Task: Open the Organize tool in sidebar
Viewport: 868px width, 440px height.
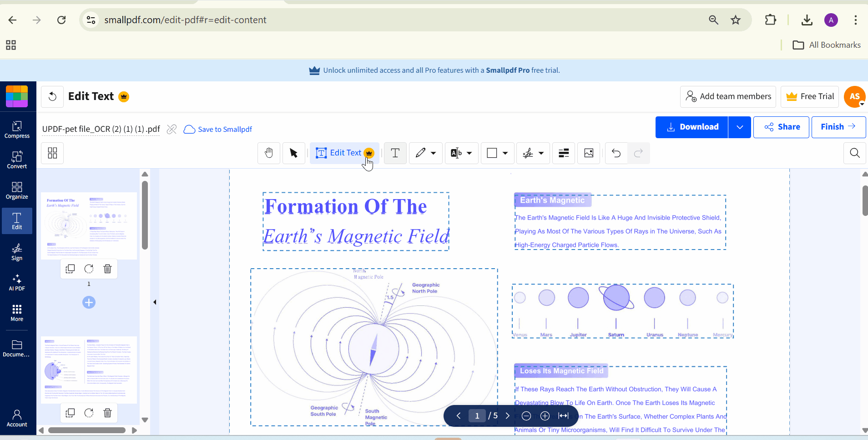Action: click(x=17, y=190)
